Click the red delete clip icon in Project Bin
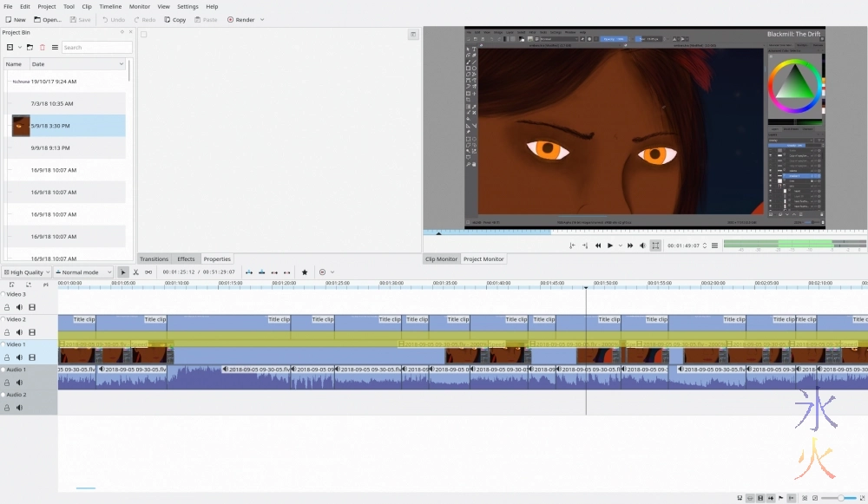This screenshot has height=504, width=868. point(43,48)
